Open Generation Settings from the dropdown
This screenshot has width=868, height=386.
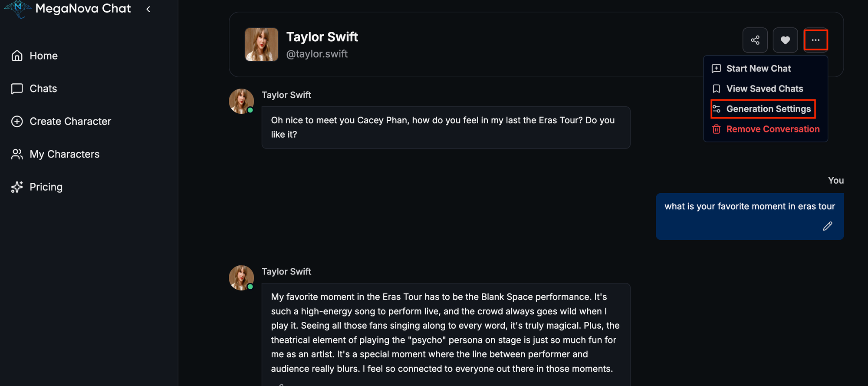click(768, 109)
